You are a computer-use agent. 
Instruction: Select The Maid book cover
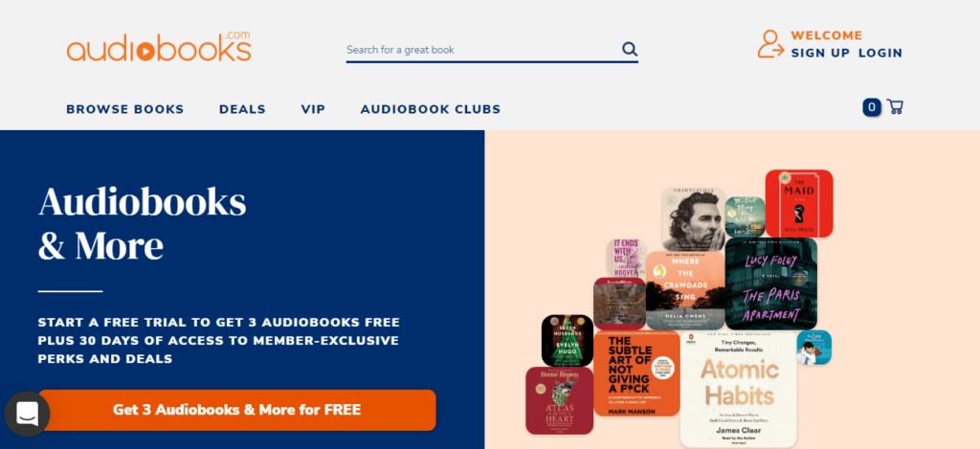(x=799, y=203)
